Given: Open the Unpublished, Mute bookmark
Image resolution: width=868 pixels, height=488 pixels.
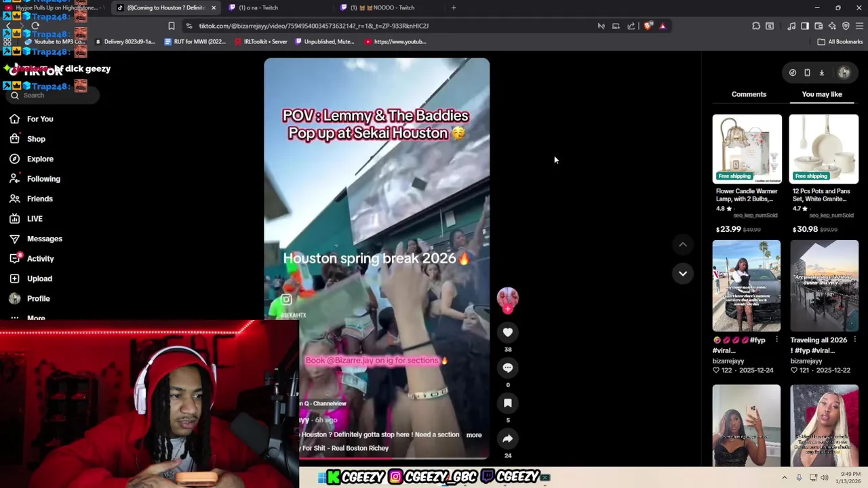Looking at the screenshot, I should click(x=323, y=41).
